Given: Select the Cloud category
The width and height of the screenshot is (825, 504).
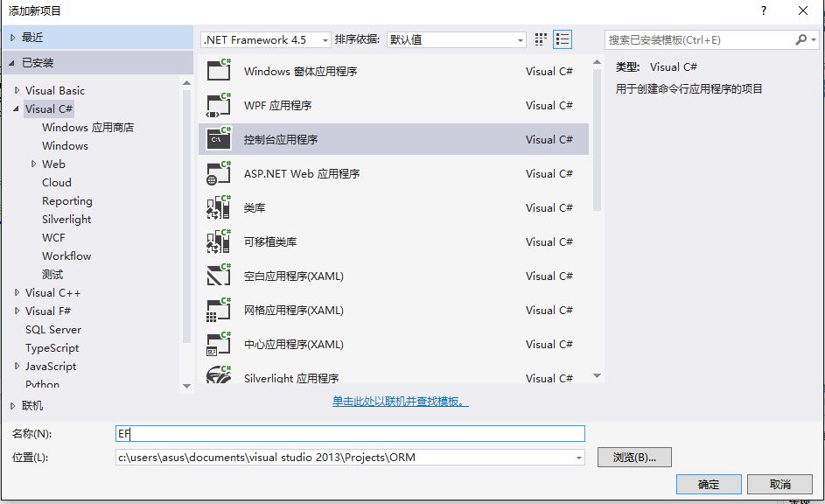Looking at the screenshot, I should pyautogui.click(x=56, y=183).
